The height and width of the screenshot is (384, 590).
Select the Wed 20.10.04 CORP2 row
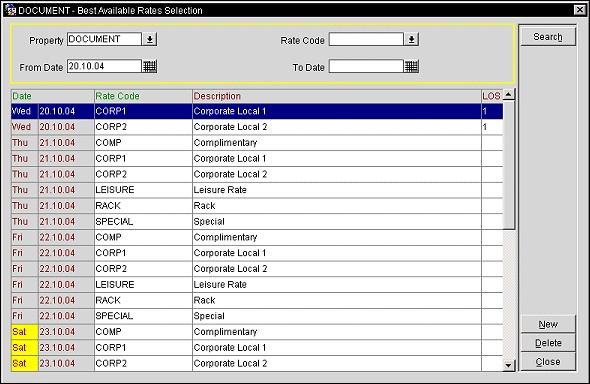(257, 127)
